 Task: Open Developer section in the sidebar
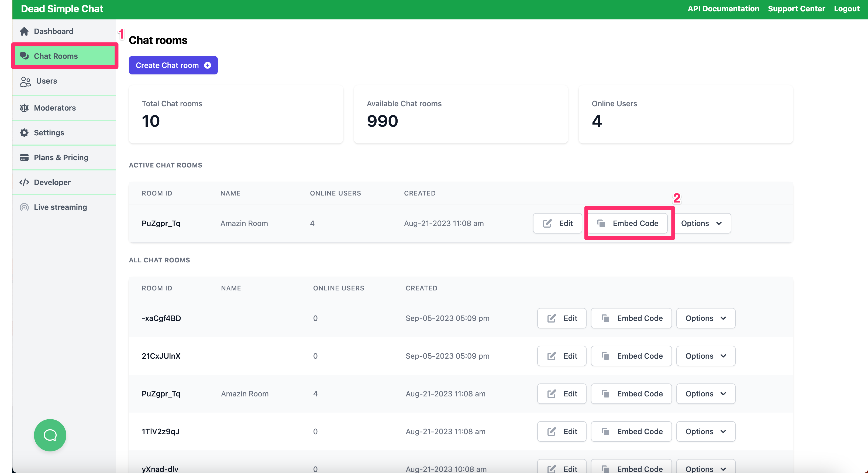[x=64, y=182]
